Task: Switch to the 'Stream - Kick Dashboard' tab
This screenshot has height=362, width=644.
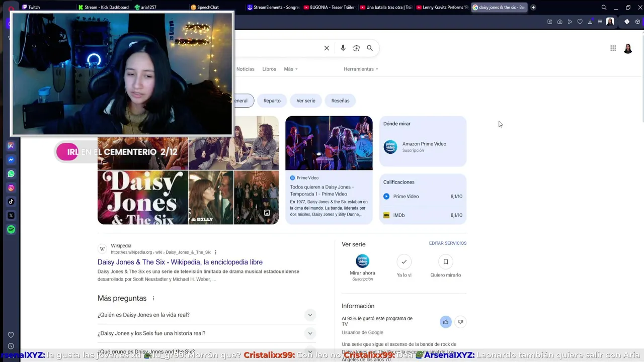Action: [x=104, y=8]
